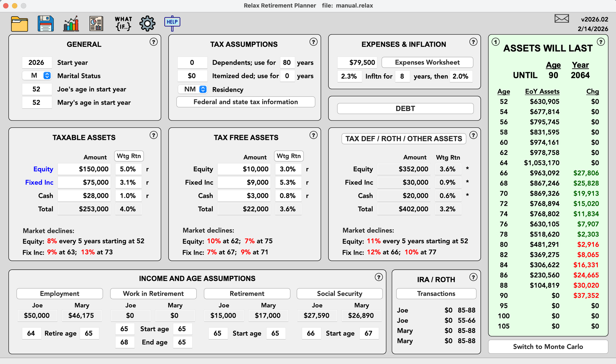
Task: Open the Expenses Worksheet
Action: coord(427,62)
